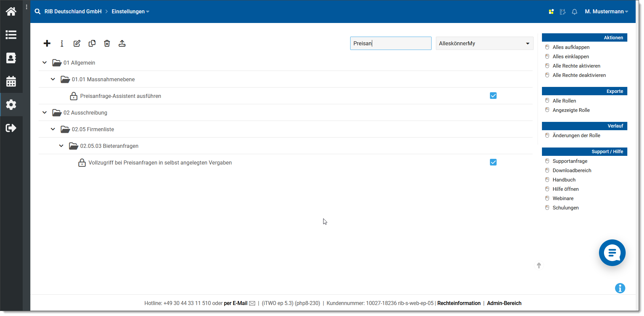The image size is (644, 316).
Task: Collapse the 02.05.03 Bieteranfragen node
Action: [61, 146]
